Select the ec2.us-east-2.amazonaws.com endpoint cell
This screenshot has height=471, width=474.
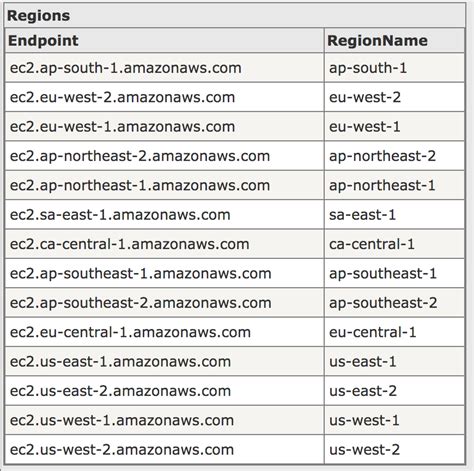pyautogui.click(x=164, y=391)
